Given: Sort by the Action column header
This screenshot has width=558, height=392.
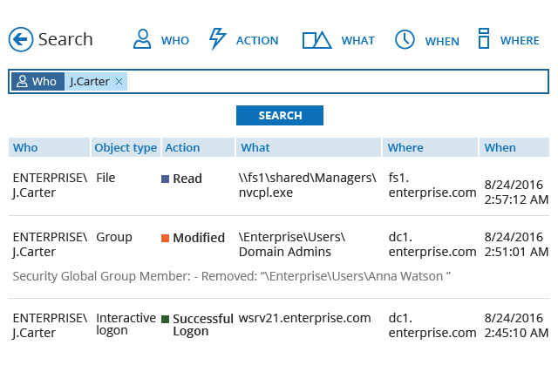Looking at the screenshot, I should (198, 147).
